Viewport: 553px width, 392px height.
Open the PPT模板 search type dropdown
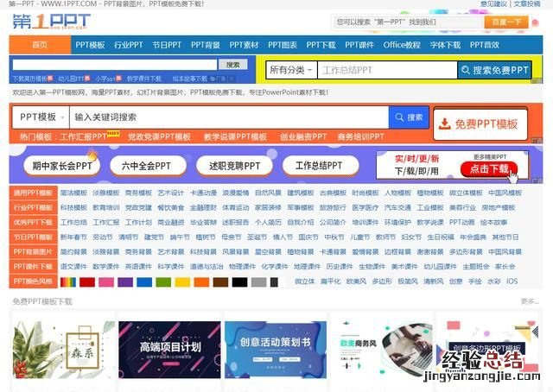point(41,117)
